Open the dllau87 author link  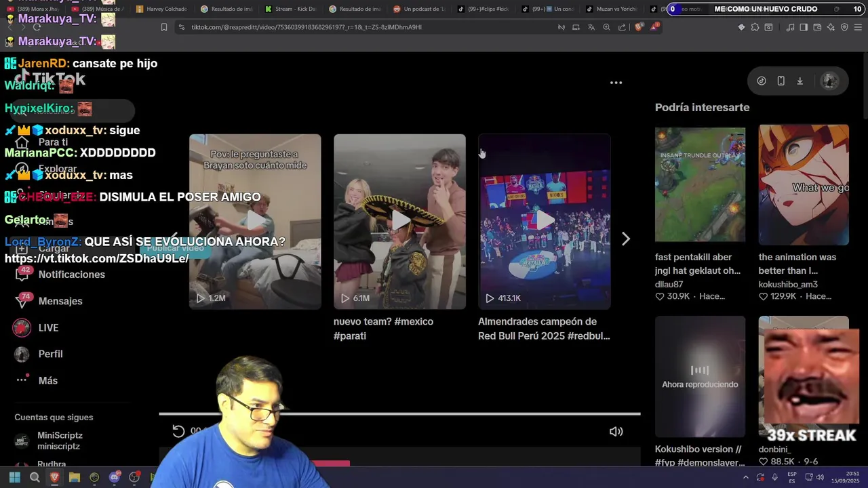click(x=669, y=284)
